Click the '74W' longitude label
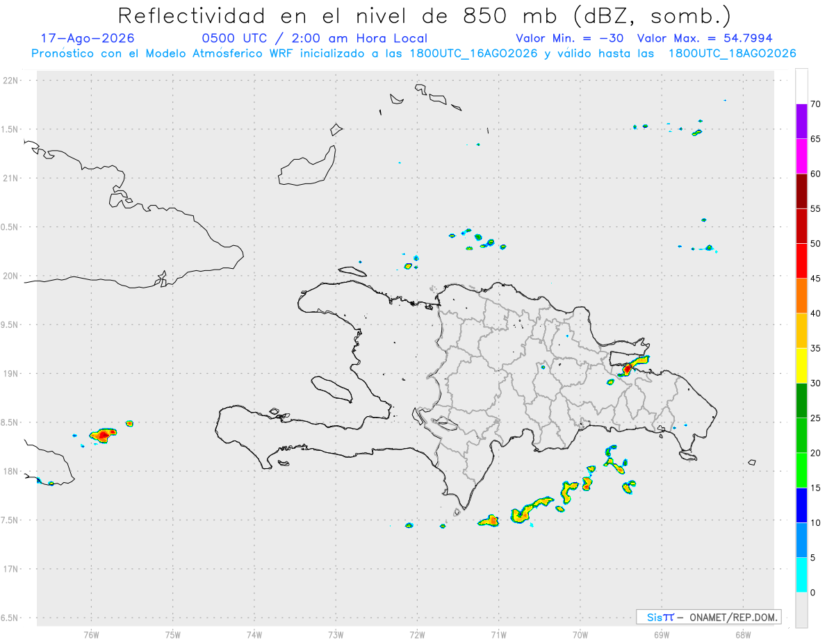 254,635
